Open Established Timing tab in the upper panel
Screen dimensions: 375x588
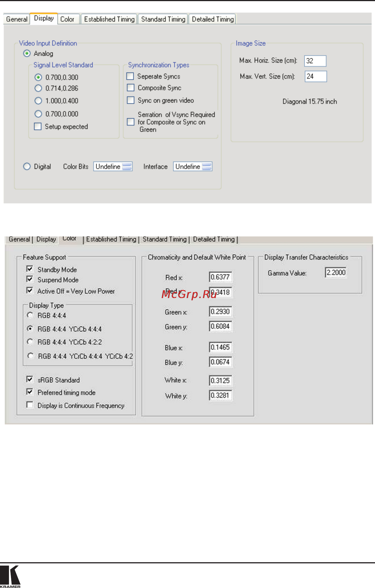pos(109,19)
